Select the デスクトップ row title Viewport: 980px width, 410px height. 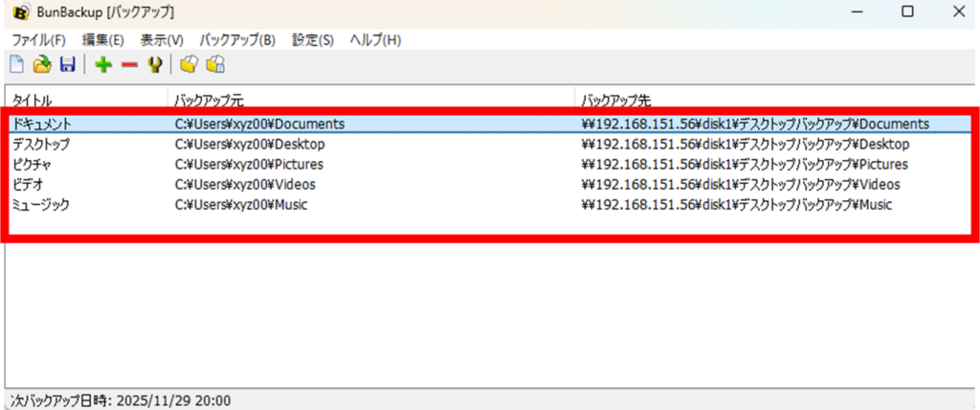click(x=41, y=145)
